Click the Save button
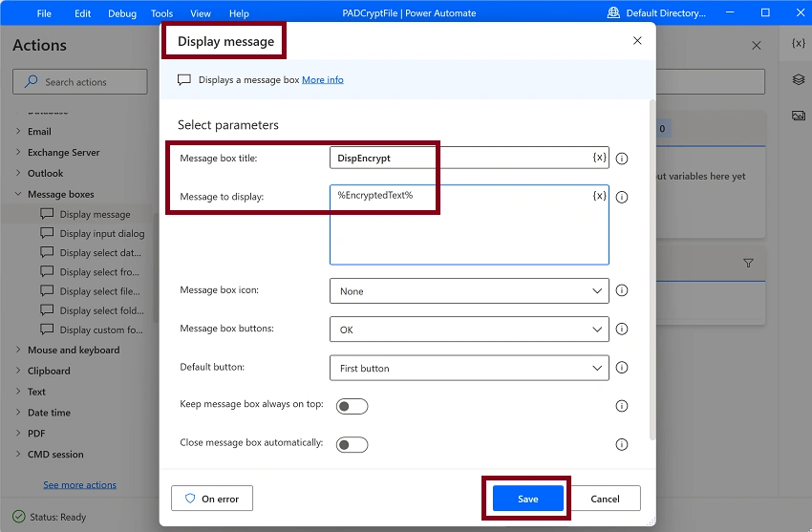 coord(527,499)
